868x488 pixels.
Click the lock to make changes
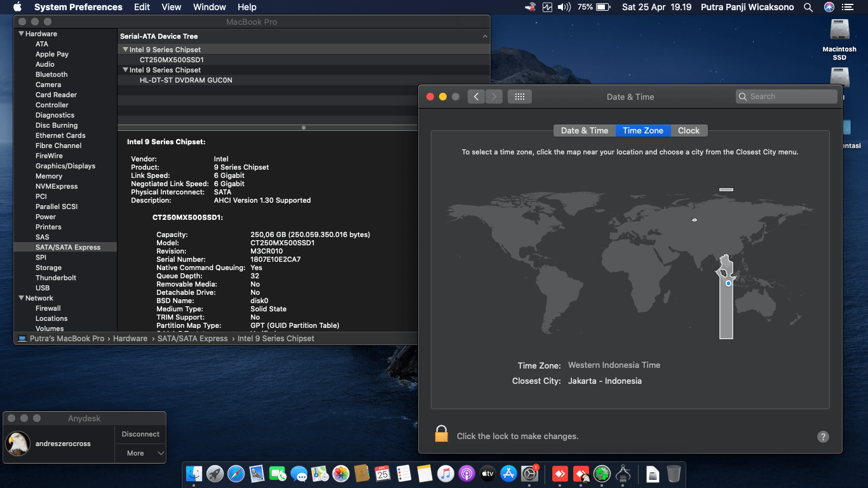click(x=442, y=434)
